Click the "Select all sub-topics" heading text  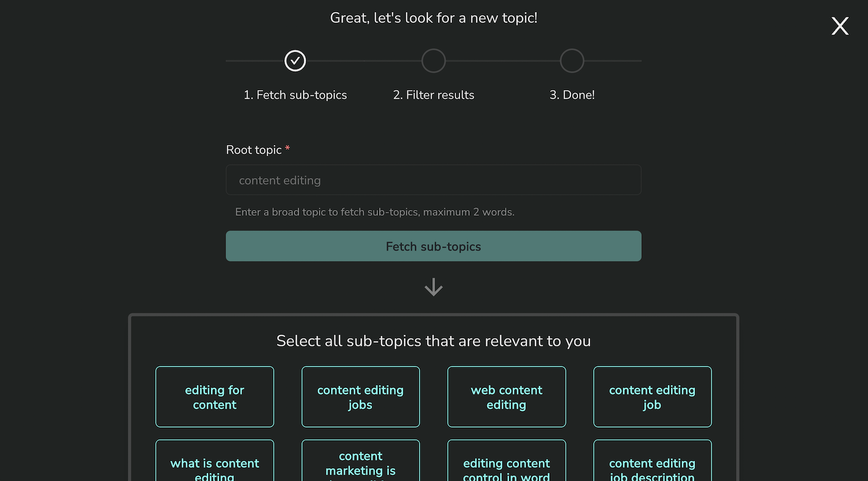(x=433, y=341)
